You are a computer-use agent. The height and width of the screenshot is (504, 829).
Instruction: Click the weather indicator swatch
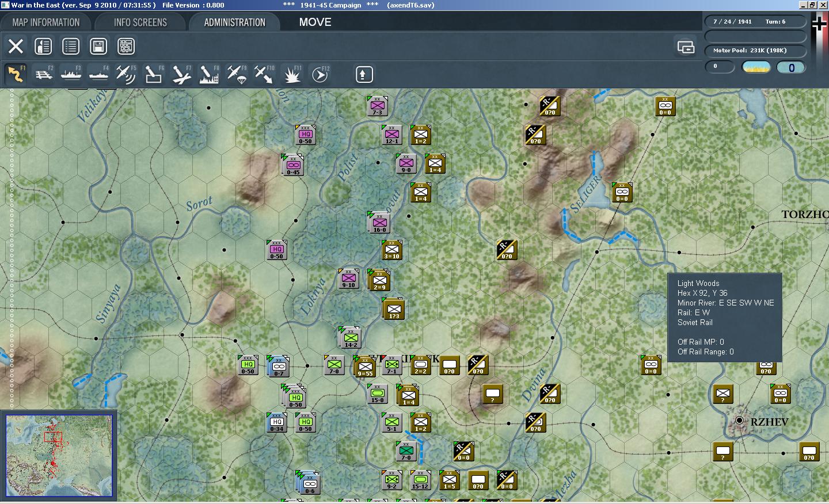756,67
